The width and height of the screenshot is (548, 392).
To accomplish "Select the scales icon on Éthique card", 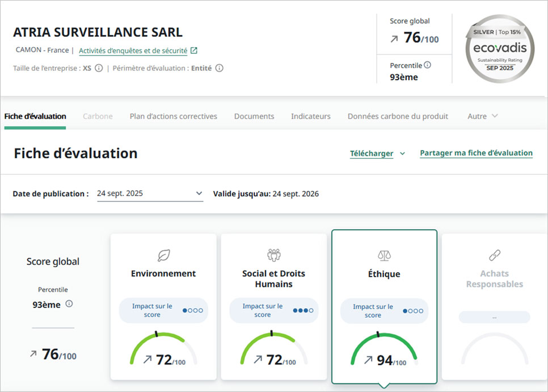I will [384, 254].
